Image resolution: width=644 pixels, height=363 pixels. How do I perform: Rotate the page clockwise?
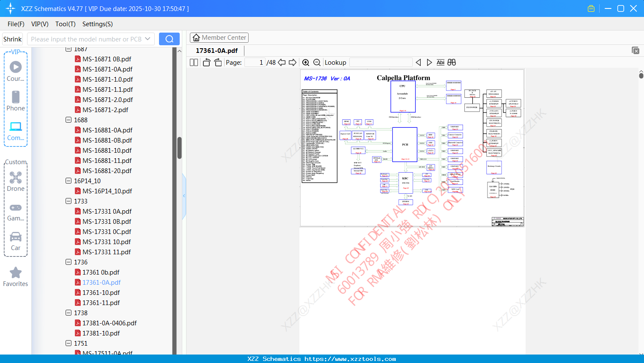click(218, 62)
